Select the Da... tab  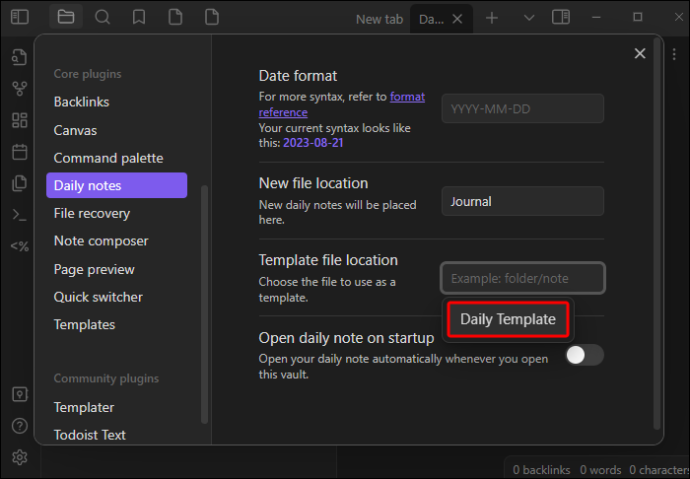click(x=431, y=19)
